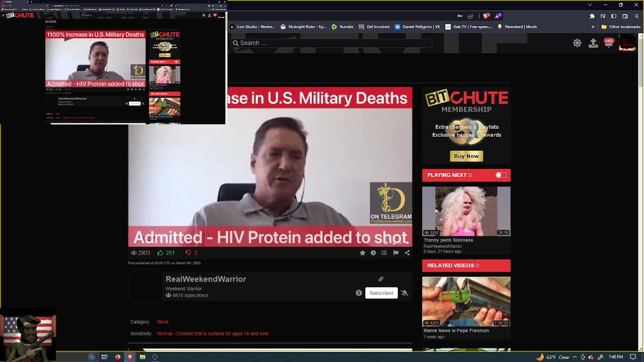The image size is (644, 362).
Task: Open weather 63°F Clear widget
Action: [552, 357]
